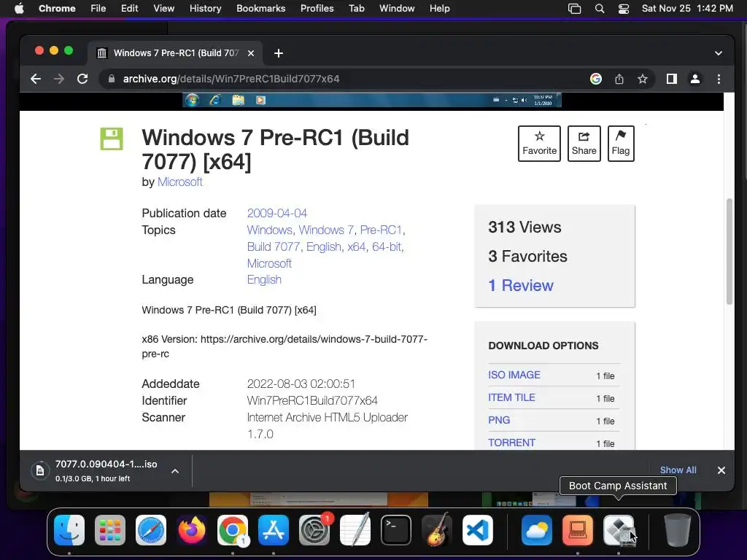Open the Bookmarks menu
This screenshot has height=560, width=747.
pos(260,8)
